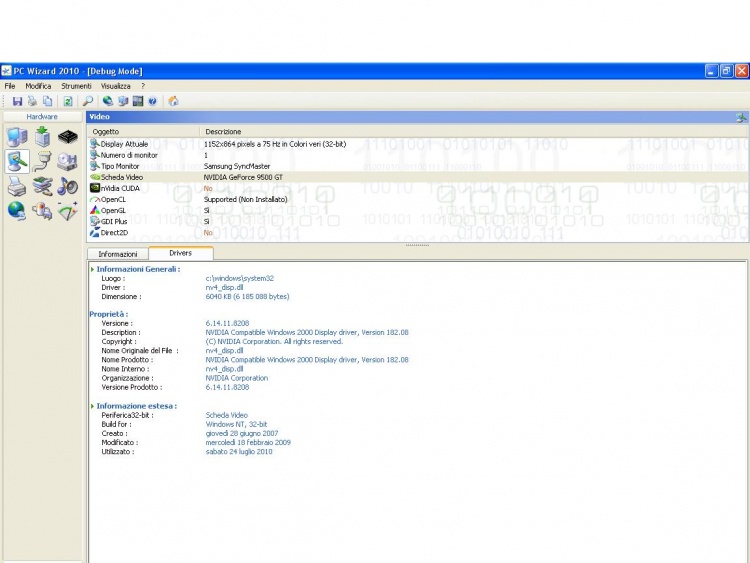Click the home icon in toolbar
Viewport: 750px width, 563px height.
(173, 101)
